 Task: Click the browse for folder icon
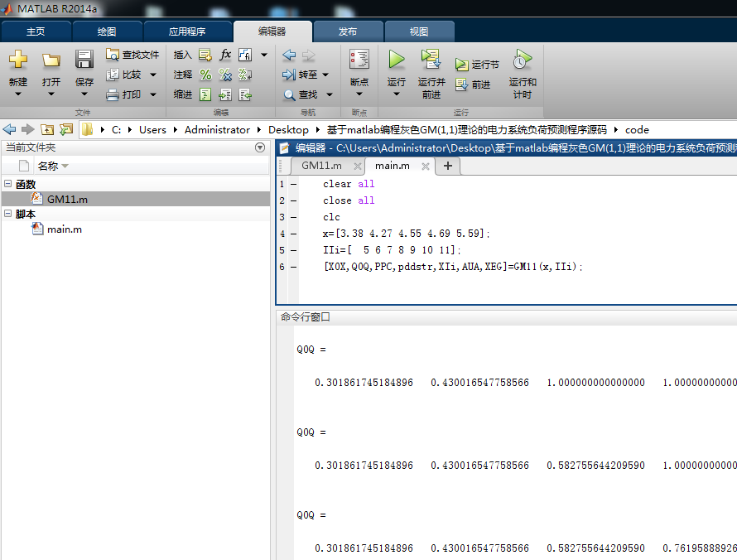pyautogui.click(x=66, y=129)
